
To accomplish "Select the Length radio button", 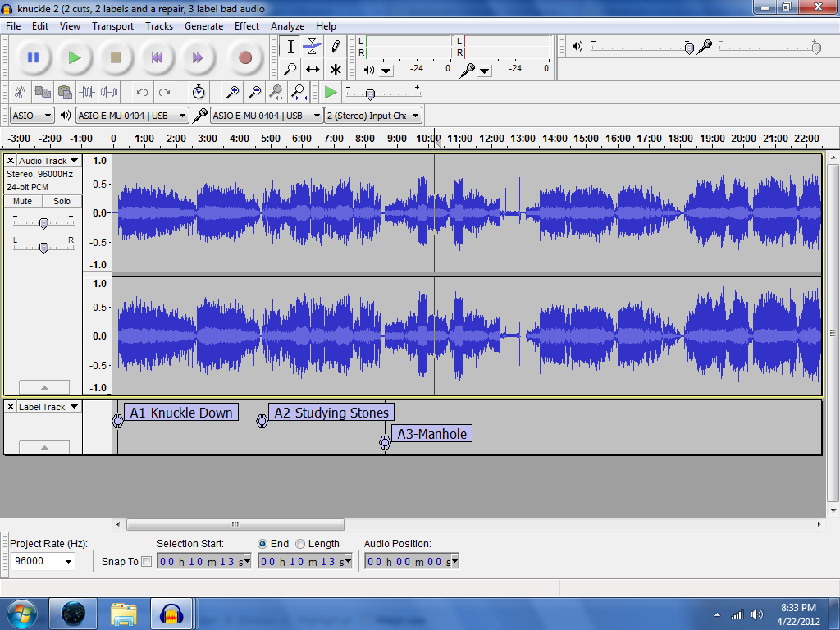I will pos(300,544).
